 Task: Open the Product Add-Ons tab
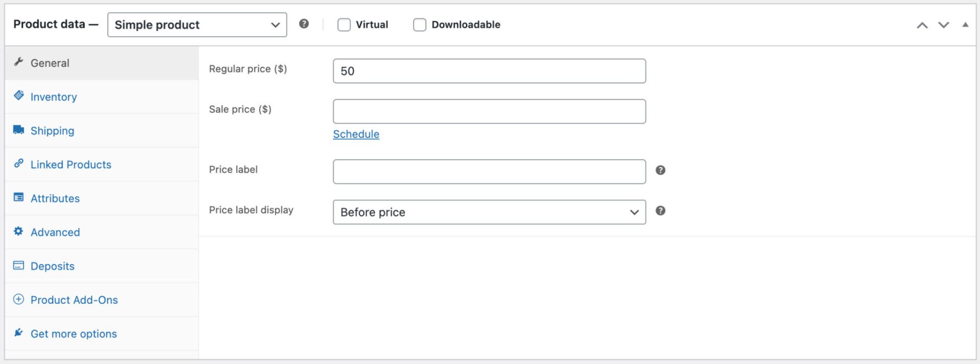102,300
